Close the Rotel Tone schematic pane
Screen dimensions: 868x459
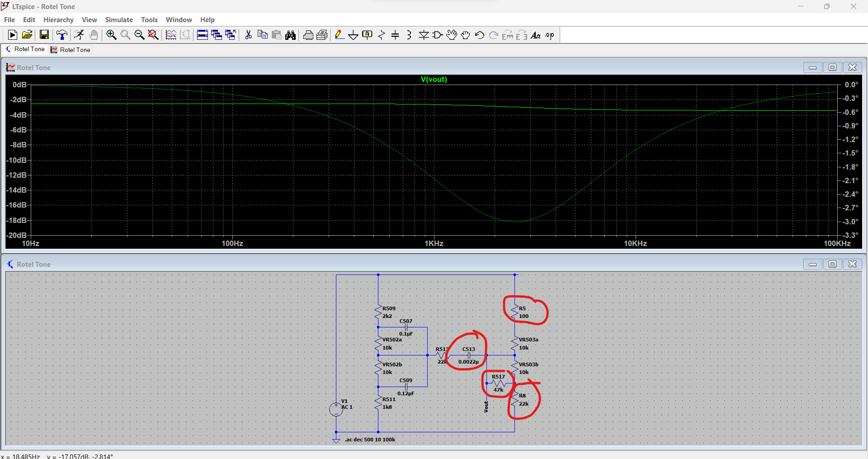852,264
